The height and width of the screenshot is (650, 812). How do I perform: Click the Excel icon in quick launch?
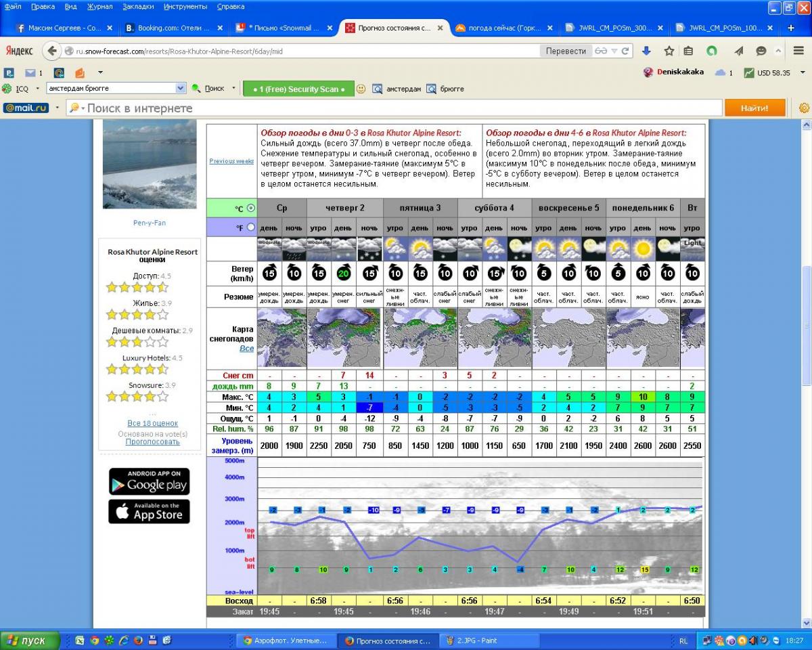80,640
